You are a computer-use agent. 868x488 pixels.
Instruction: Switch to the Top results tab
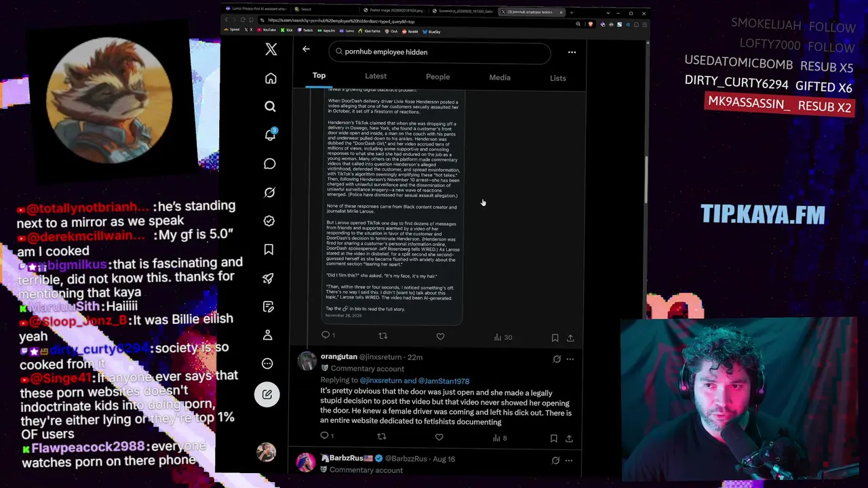[x=319, y=76]
